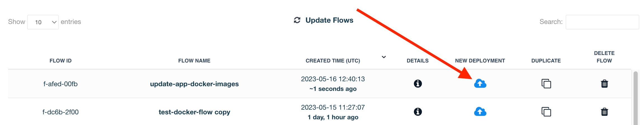Delete the update-app-docker-images flow
This screenshot has height=125, width=644.
(604, 84)
